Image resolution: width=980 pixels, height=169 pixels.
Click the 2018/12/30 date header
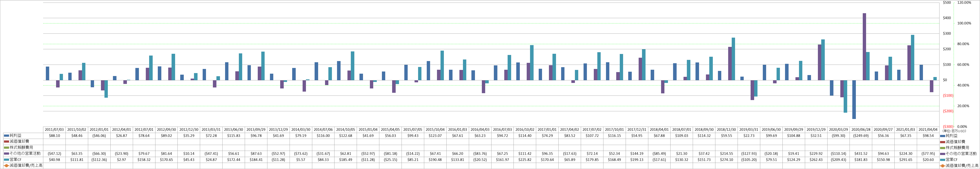coord(727,130)
